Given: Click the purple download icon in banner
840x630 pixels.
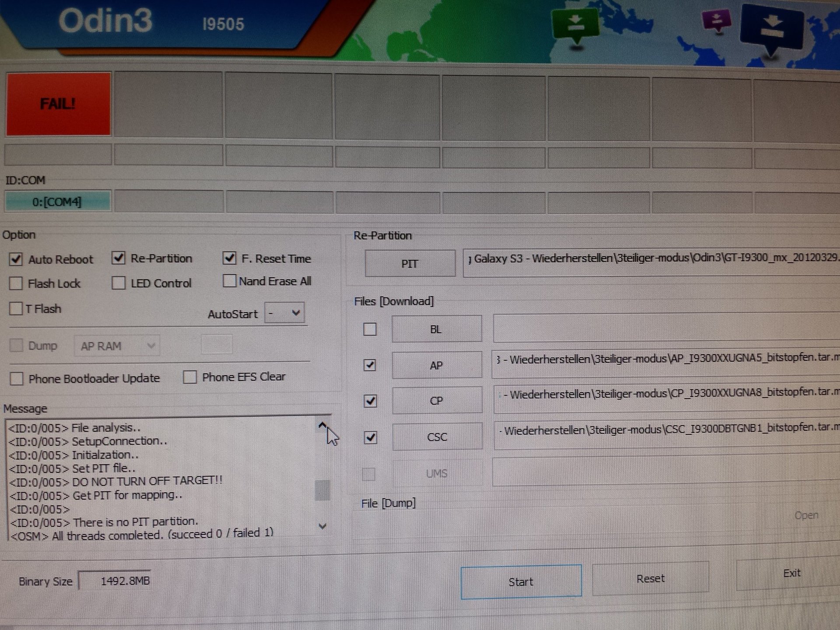Looking at the screenshot, I should (716, 21).
